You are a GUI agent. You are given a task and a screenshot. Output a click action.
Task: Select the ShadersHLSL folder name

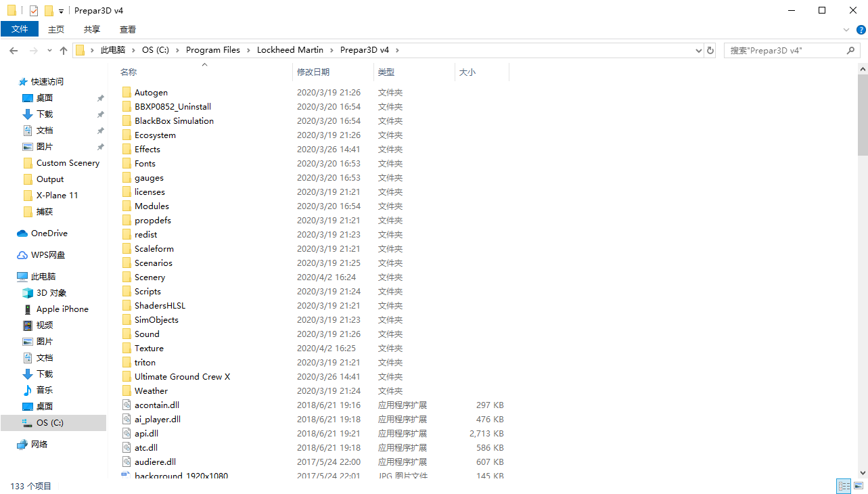[x=160, y=306]
